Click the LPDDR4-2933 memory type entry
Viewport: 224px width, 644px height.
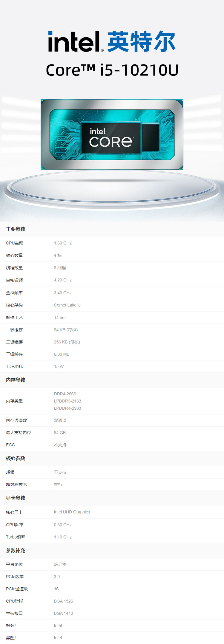(x=67, y=408)
